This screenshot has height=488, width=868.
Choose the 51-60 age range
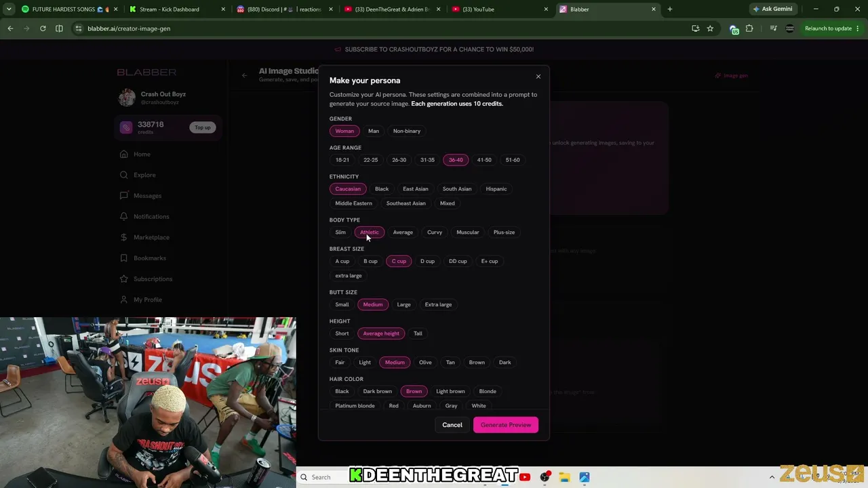[513, 160]
